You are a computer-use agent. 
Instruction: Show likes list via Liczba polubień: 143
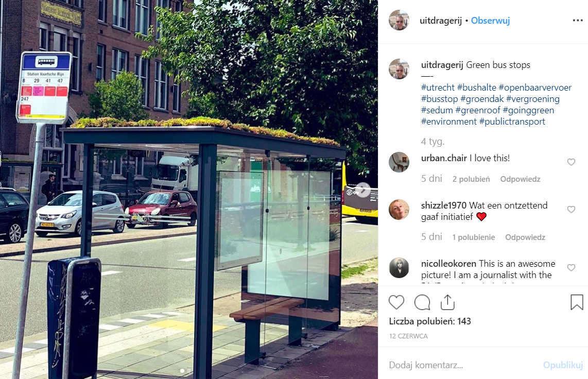[x=430, y=321]
